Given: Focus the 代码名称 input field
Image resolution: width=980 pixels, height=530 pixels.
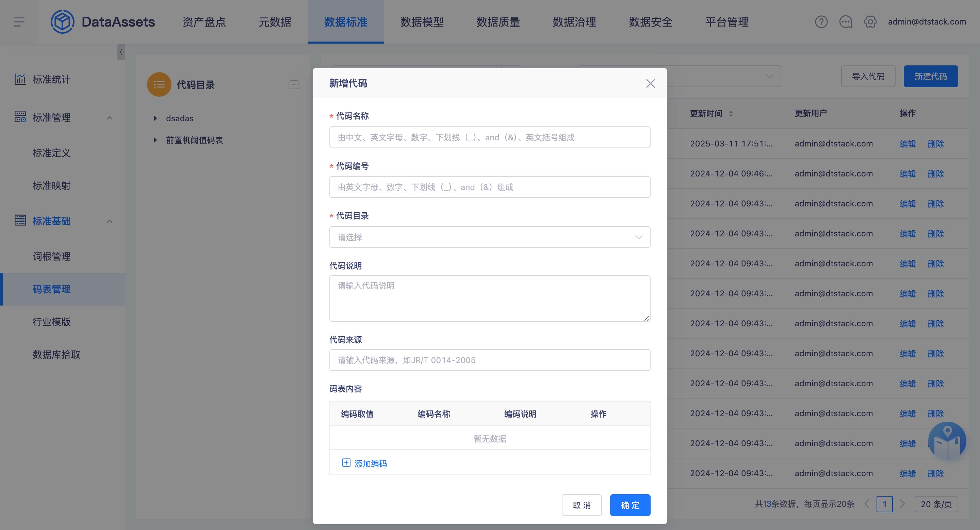Looking at the screenshot, I should (490, 137).
